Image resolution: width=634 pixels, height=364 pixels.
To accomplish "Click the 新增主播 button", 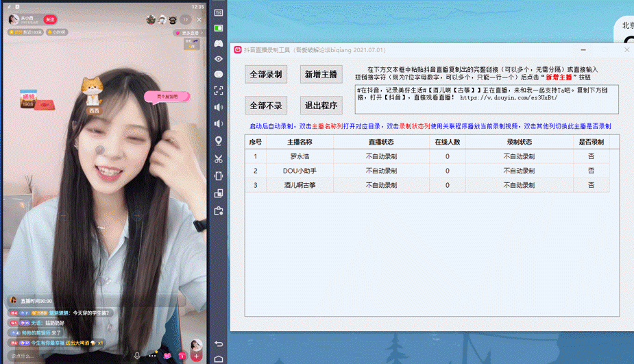I will [321, 75].
